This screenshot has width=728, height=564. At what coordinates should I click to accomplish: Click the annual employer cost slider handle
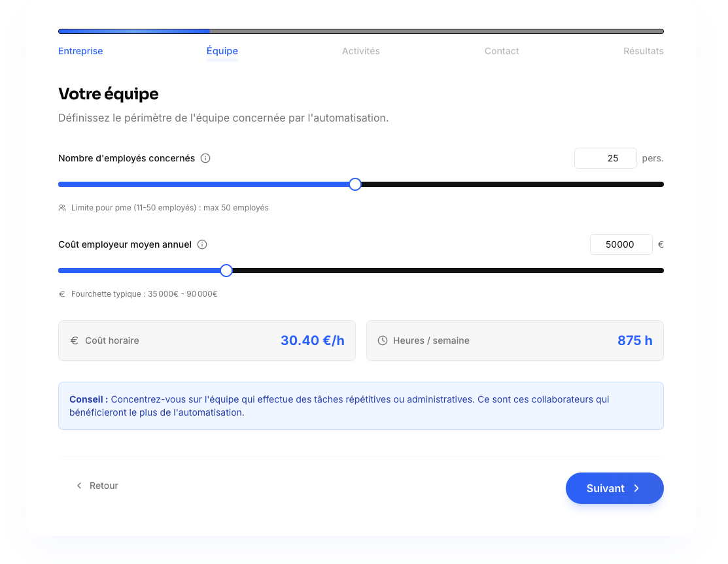click(x=226, y=271)
